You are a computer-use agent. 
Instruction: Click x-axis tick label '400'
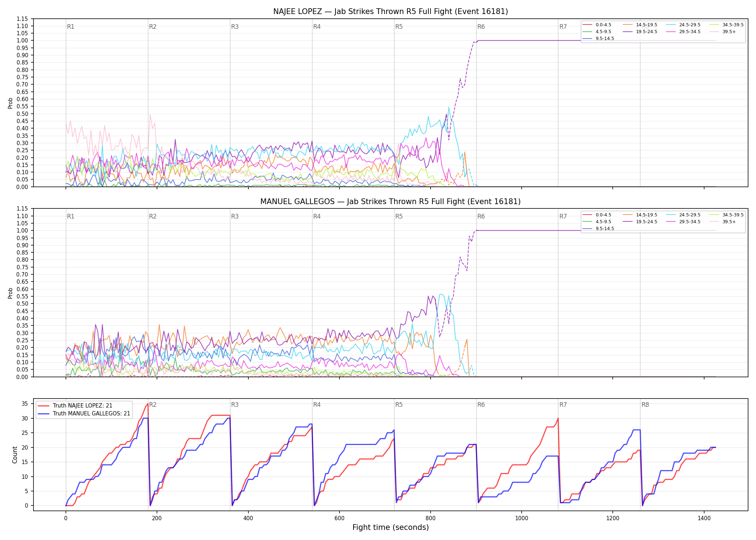point(248,518)
